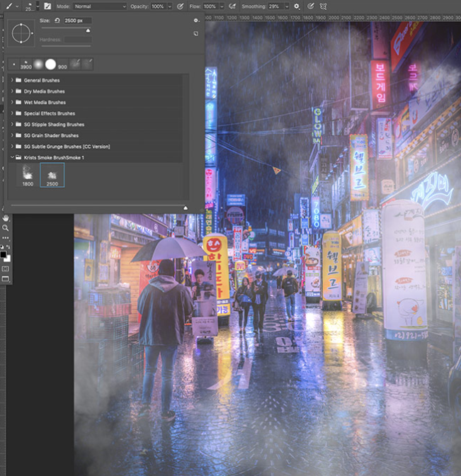This screenshot has width=461, height=476.
Task: Collapse the Krists Smoke BrushSmoke 1 folder
Action: click(x=12, y=157)
